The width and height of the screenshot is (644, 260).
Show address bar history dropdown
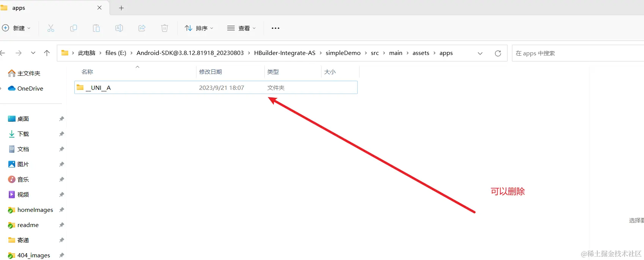480,53
